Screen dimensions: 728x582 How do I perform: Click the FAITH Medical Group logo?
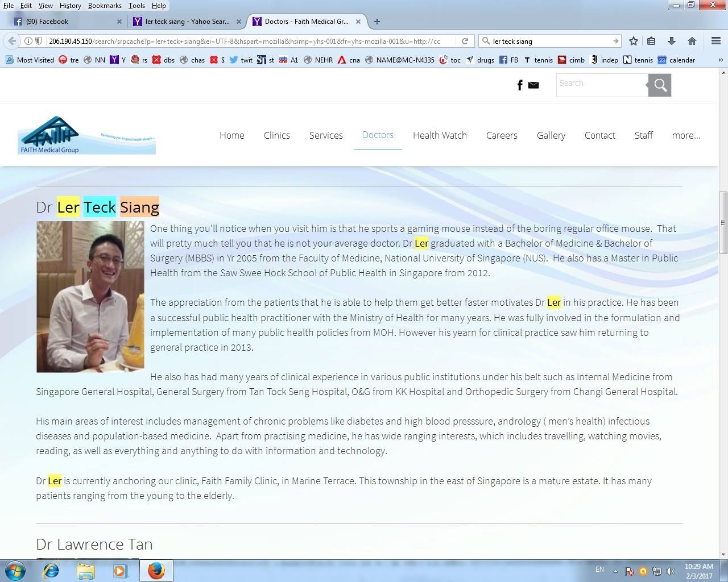(87, 135)
